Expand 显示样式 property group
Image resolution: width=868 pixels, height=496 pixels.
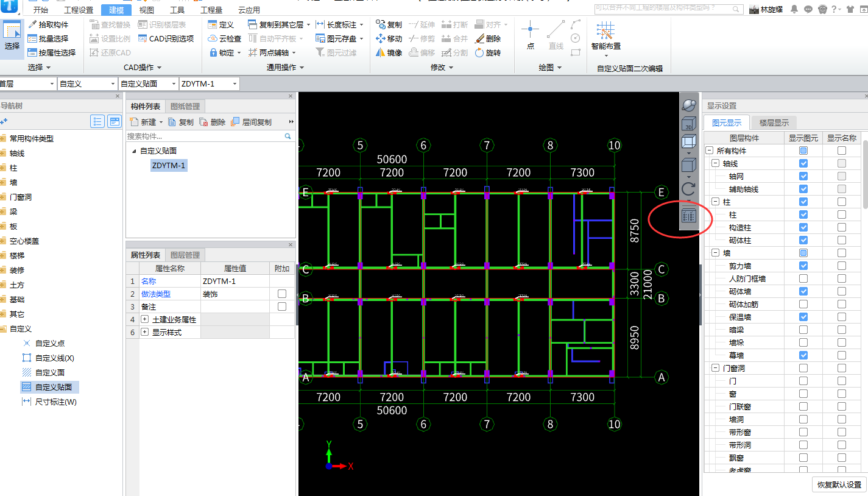point(145,332)
